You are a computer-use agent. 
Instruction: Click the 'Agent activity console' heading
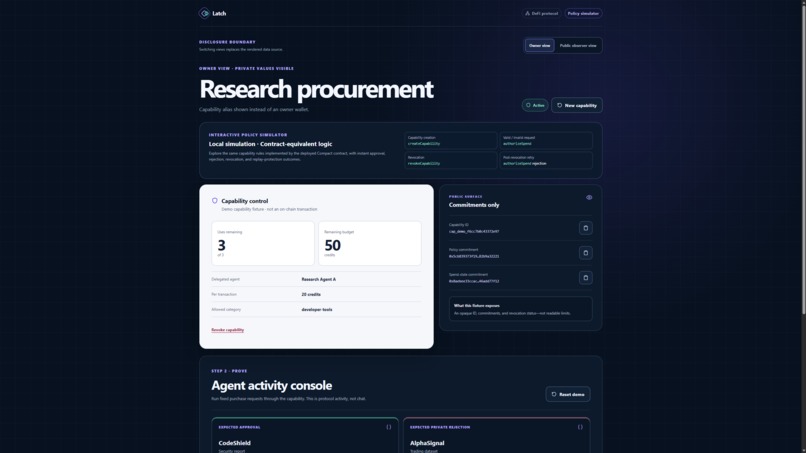tap(271, 385)
